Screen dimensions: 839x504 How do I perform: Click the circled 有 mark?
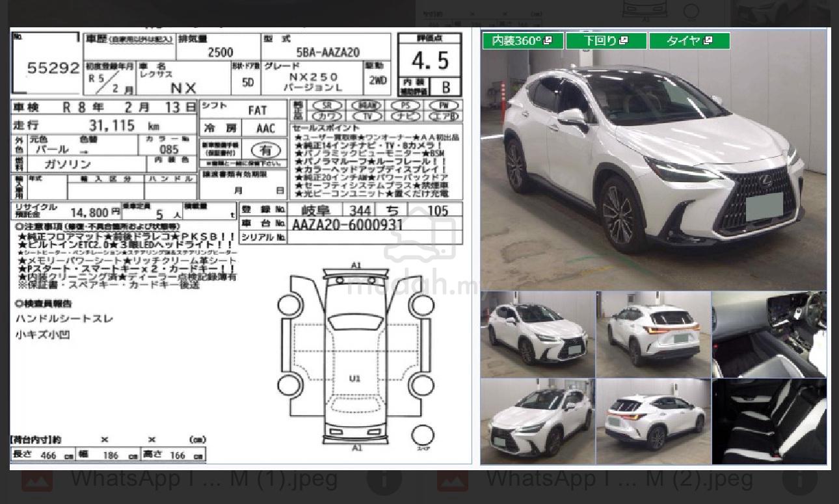(265, 150)
